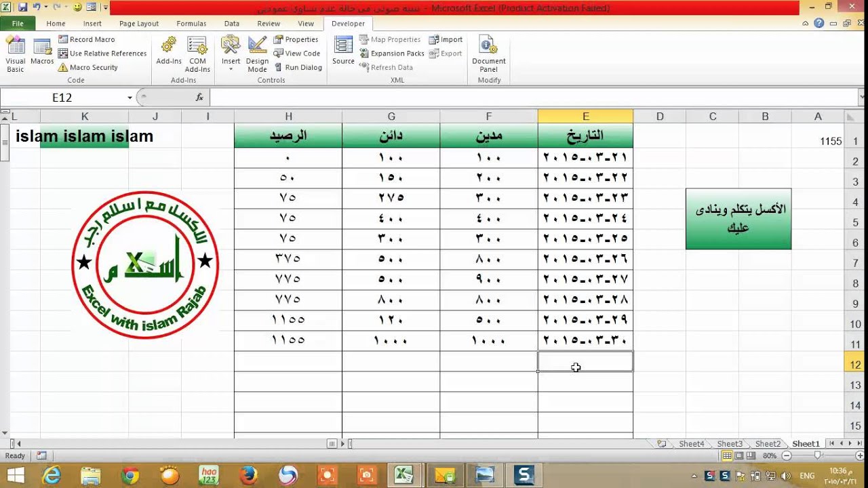Click macro recording icon in status bar
The width and height of the screenshot is (868, 488).
pos(41,456)
